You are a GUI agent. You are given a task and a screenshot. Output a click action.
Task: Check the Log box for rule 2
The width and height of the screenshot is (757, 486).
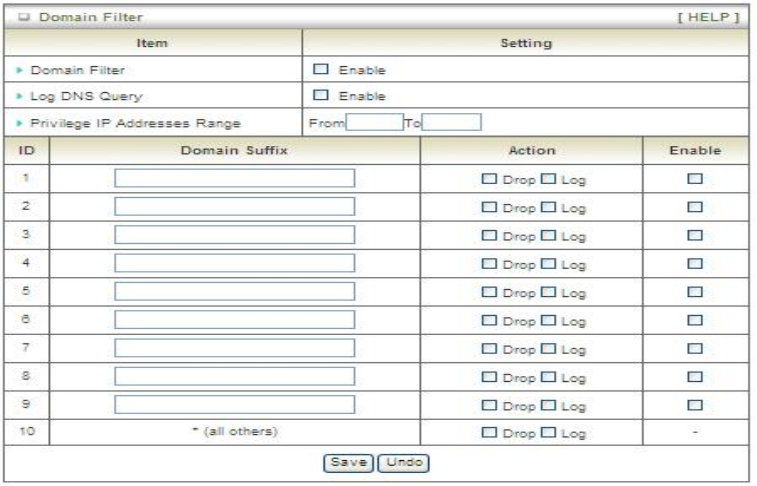click(x=550, y=207)
